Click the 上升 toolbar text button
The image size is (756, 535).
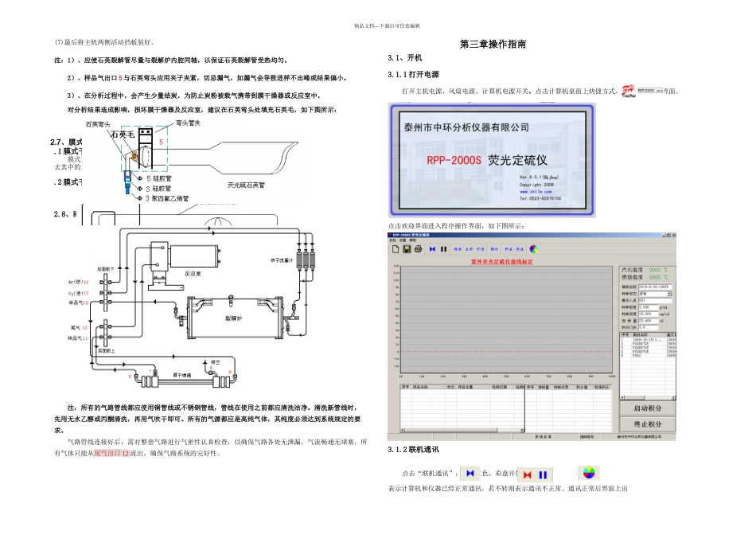click(x=469, y=249)
